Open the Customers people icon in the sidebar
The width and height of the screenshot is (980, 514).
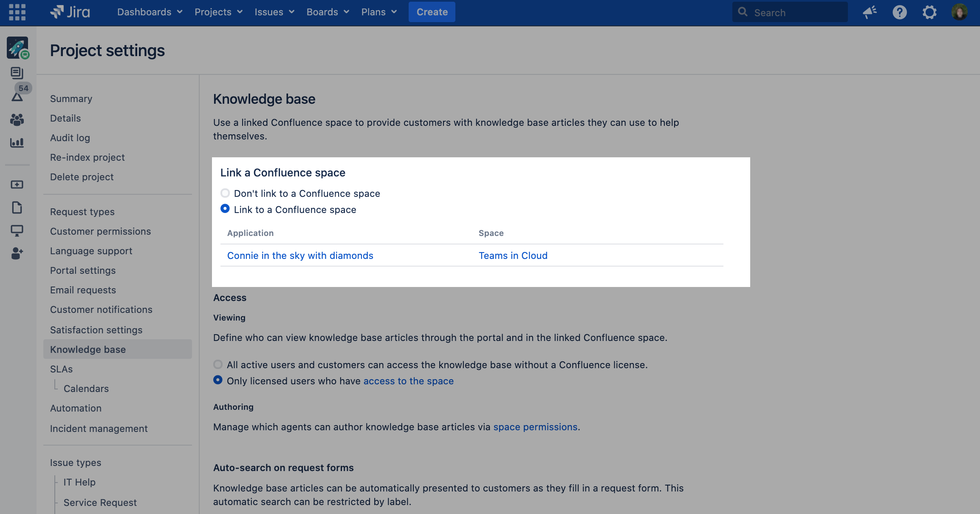pyautogui.click(x=17, y=120)
